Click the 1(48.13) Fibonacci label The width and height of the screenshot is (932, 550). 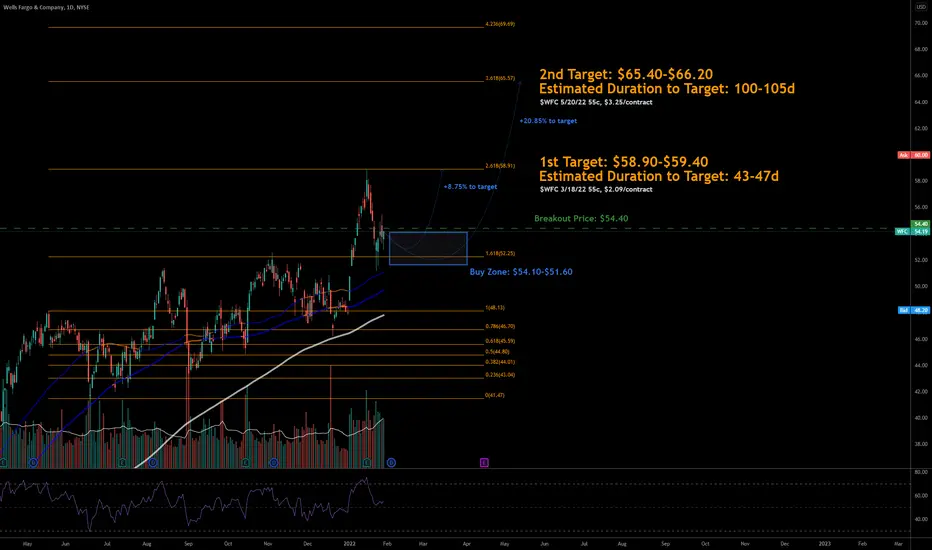coord(495,308)
